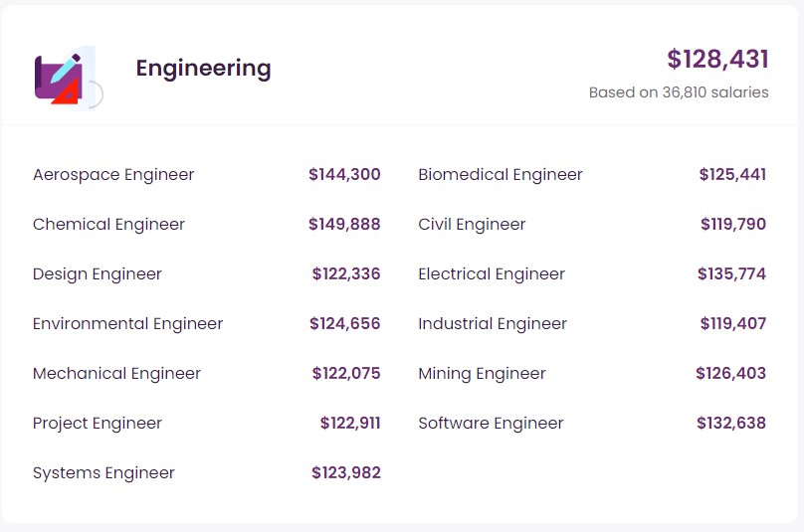Click the Mining Engineer job title
The image size is (804, 532).
tap(482, 374)
